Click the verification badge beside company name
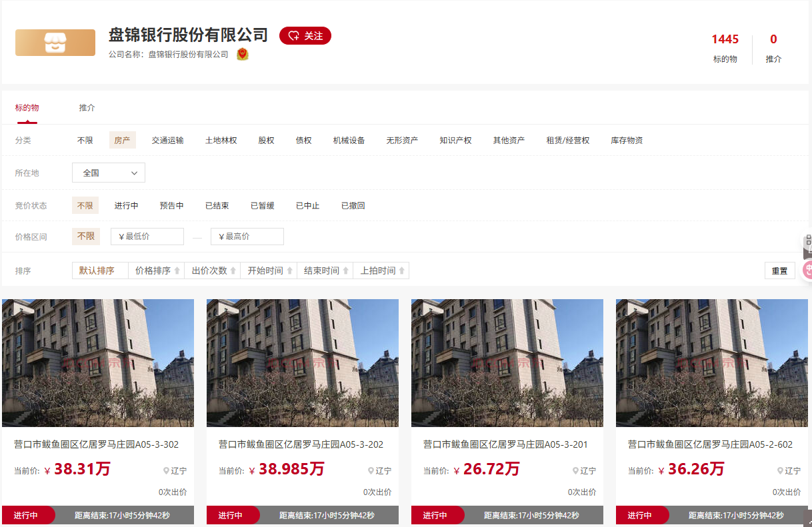812x527 pixels. (x=243, y=55)
